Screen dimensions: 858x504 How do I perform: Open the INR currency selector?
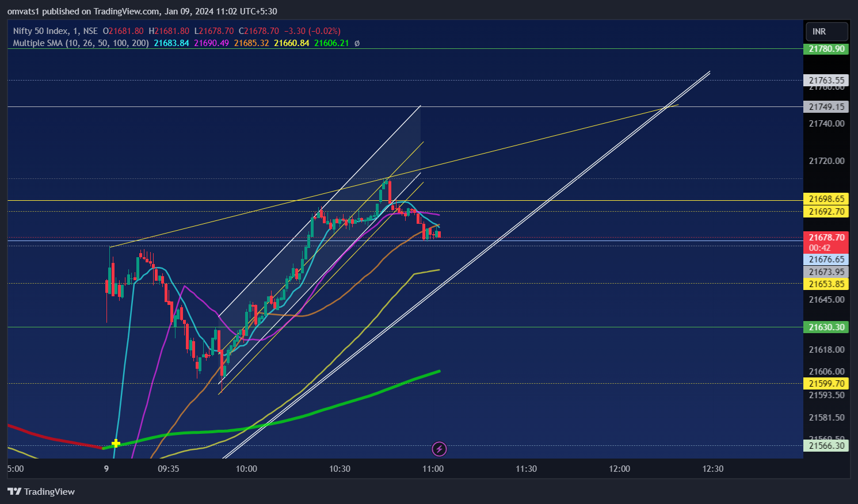click(827, 32)
